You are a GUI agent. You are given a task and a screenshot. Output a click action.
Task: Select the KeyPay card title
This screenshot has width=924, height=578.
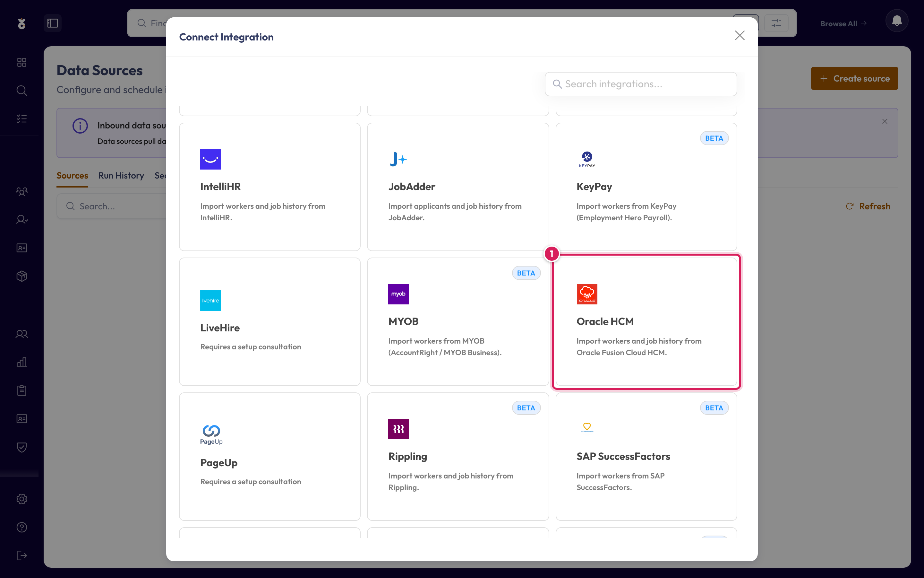click(x=594, y=187)
